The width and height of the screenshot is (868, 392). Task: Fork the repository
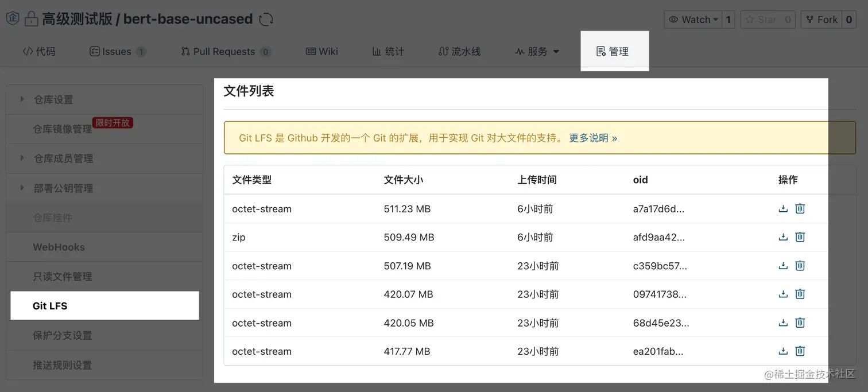pyautogui.click(x=821, y=20)
